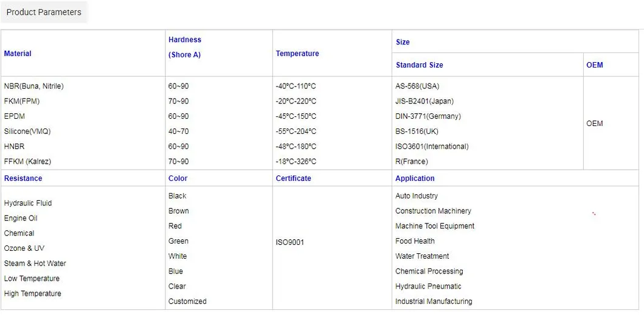The width and height of the screenshot is (644, 316).
Task: Click the Resistance section header
Action: point(23,178)
